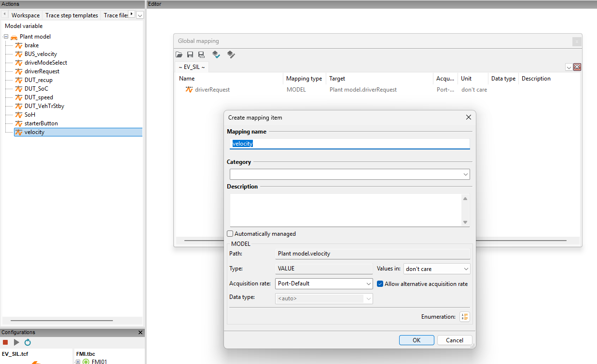Click the edit mapping icon with pencil
Screen dimensions: 597x364
click(231, 55)
